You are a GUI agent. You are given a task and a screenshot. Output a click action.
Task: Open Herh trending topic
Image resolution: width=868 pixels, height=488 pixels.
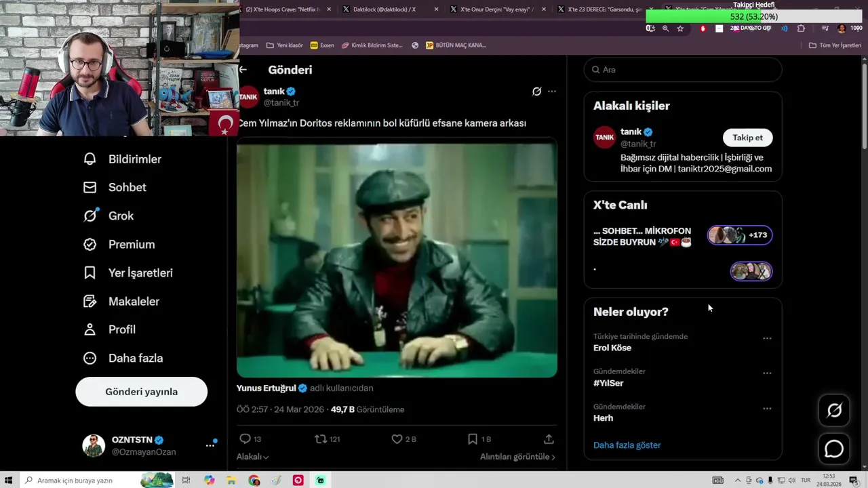(x=603, y=418)
